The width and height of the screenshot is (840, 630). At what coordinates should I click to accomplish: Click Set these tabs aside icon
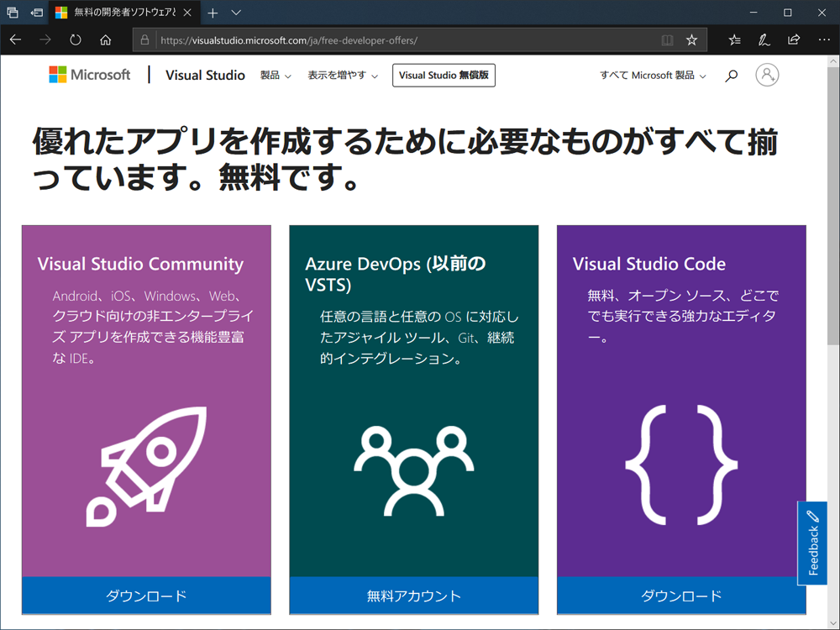[x=36, y=13]
